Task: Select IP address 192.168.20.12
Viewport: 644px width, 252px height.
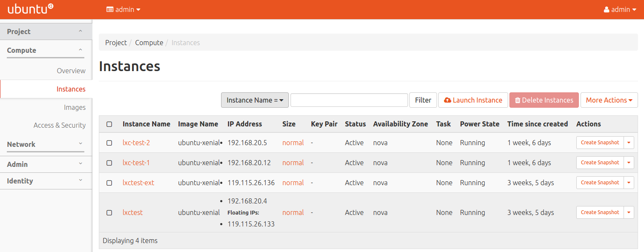Action: (249, 163)
